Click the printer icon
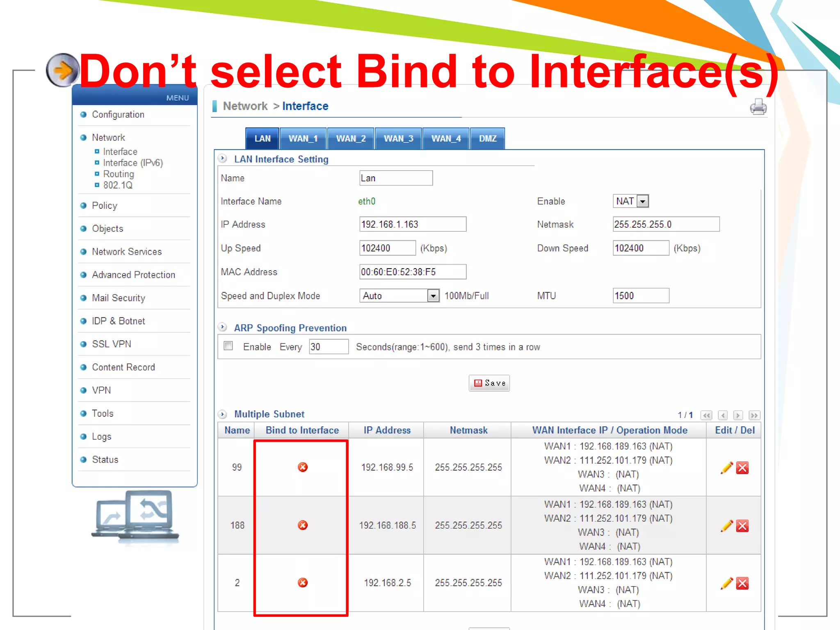The width and height of the screenshot is (840, 630). point(758,107)
